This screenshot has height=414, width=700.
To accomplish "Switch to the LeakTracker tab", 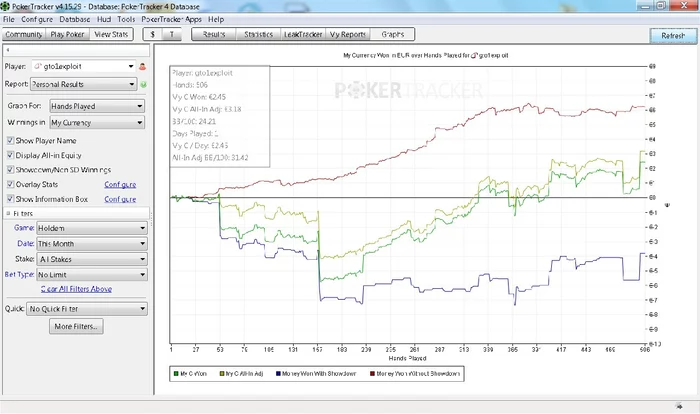I will click(303, 34).
